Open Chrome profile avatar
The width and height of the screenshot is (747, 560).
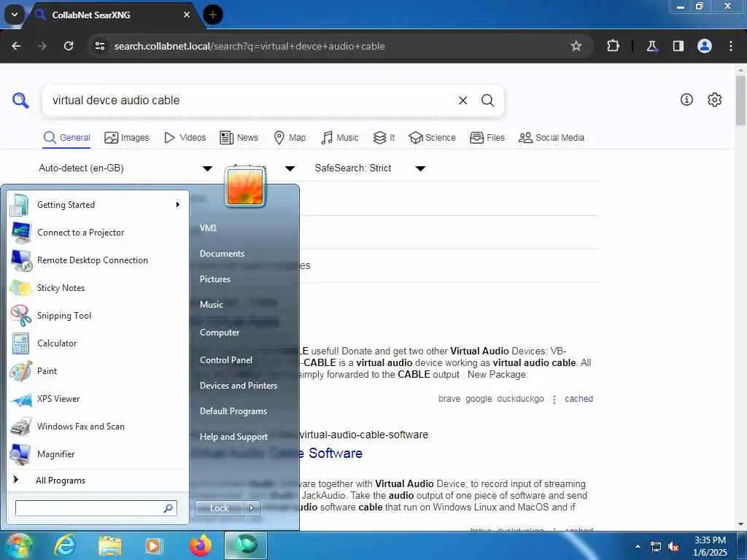[x=704, y=46]
